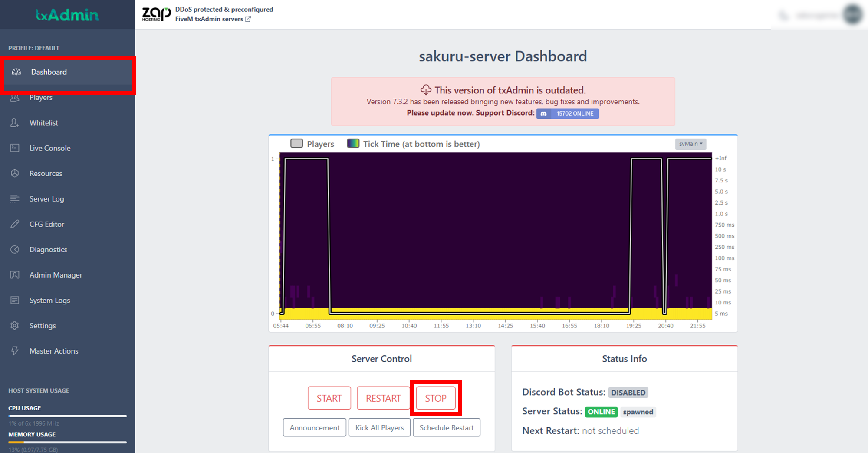Click the Whitelist user-plus icon
The image size is (868, 453).
click(15, 123)
